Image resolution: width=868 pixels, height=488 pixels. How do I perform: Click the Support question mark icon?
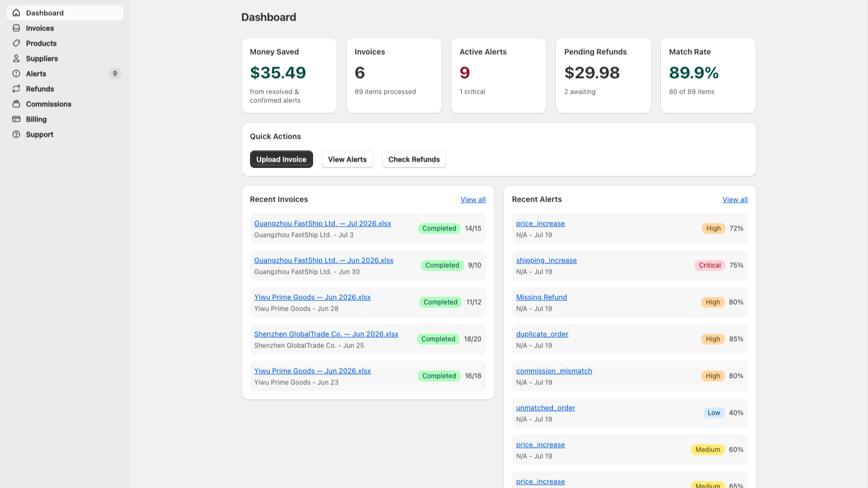coord(16,134)
